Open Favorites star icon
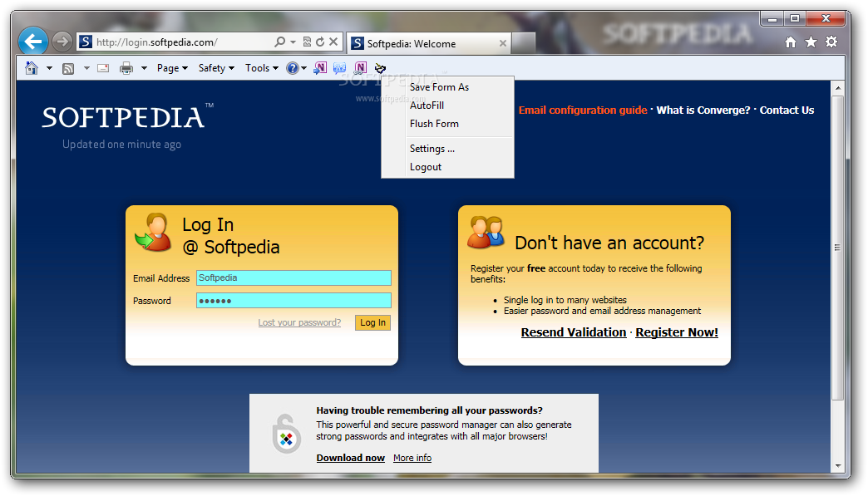Viewport: 868px width, 496px height. [x=811, y=42]
